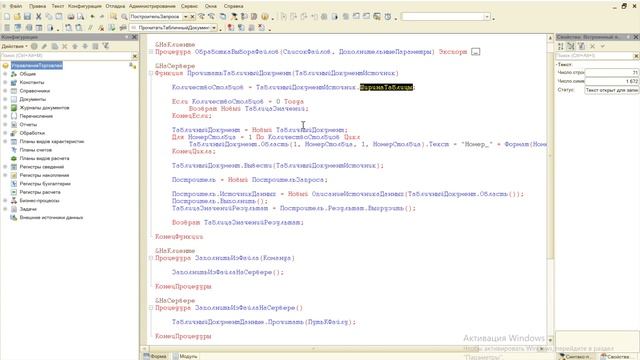The height and width of the screenshot is (360, 640).
Task: Click the Configuration panel search field
Action: (66, 56)
